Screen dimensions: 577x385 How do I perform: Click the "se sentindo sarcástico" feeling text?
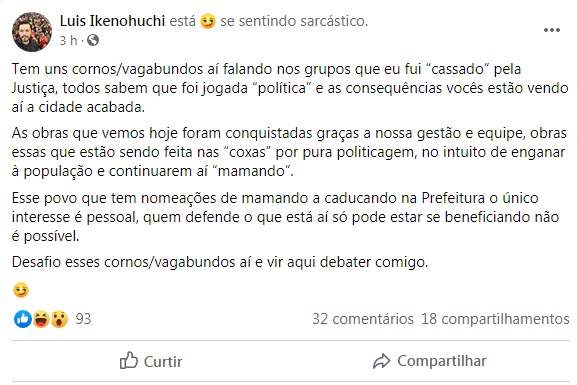tap(294, 21)
